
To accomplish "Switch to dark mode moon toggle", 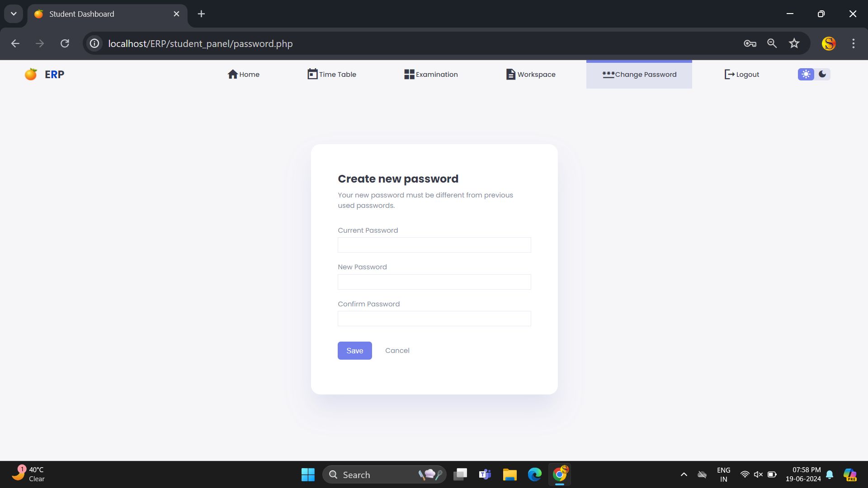I will tap(822, 74).
